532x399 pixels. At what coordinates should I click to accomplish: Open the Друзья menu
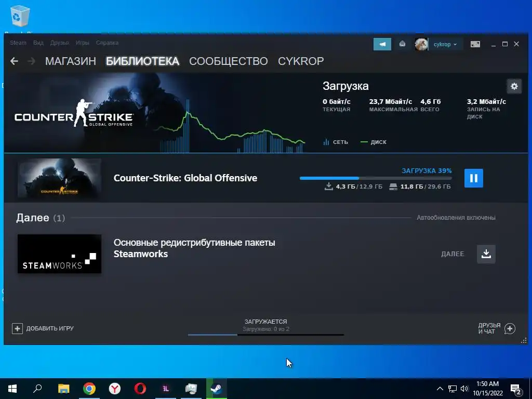(59, 43)
